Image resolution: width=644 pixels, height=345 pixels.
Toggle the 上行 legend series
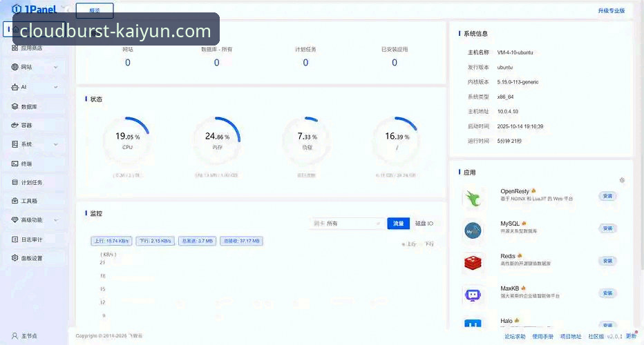408,244
